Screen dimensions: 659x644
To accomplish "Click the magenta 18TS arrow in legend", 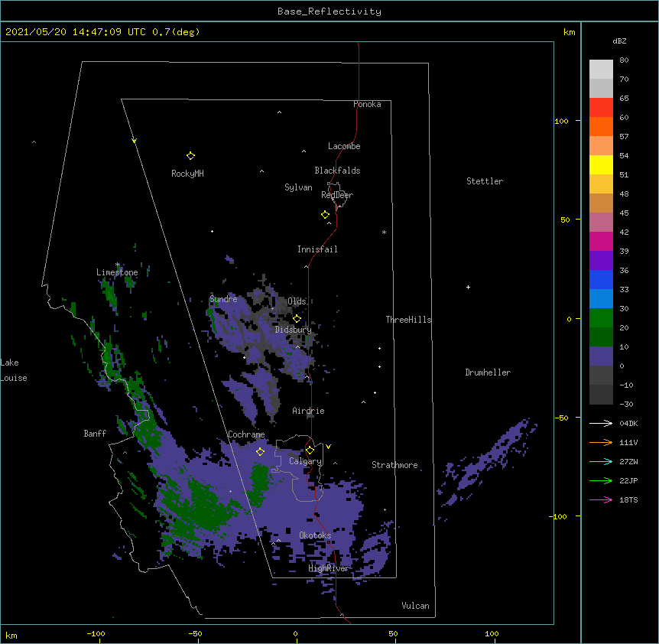I will tap(601, 499).
